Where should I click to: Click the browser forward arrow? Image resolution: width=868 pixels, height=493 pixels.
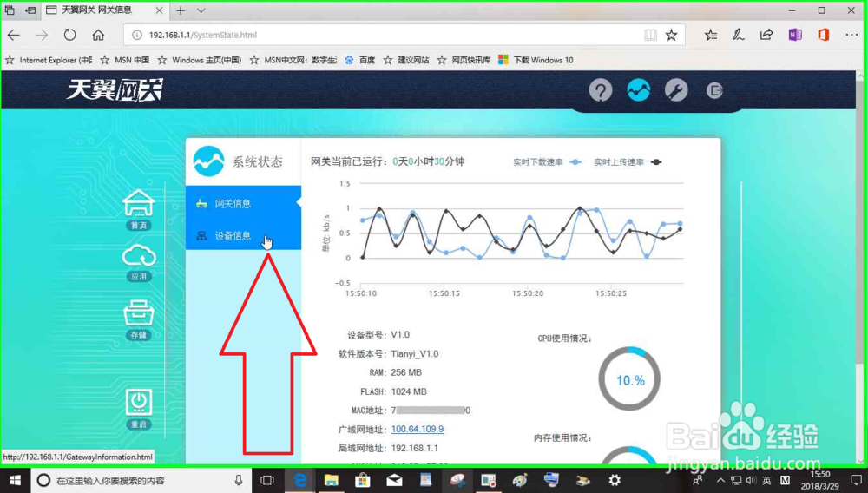tap(42, 35)
